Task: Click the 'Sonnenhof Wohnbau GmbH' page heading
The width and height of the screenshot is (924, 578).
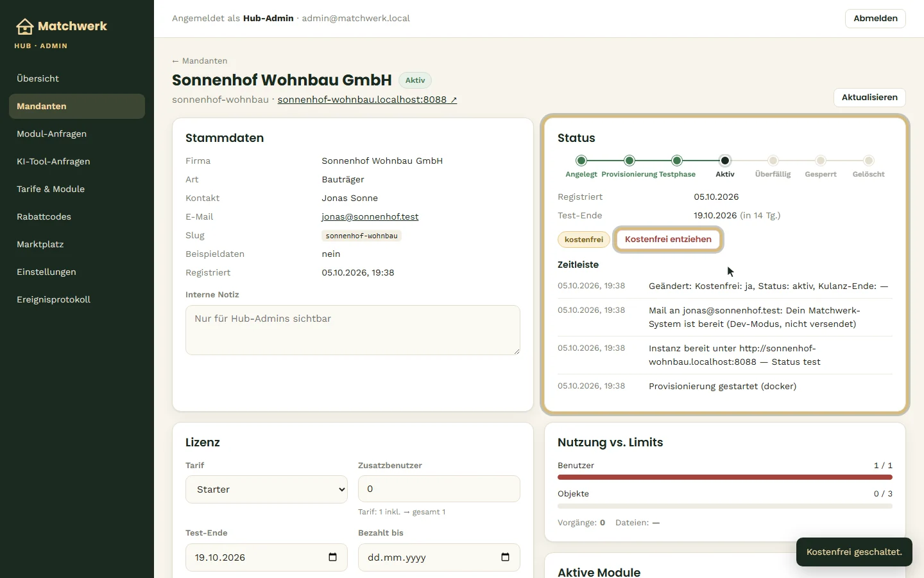Action: (282, 80)
